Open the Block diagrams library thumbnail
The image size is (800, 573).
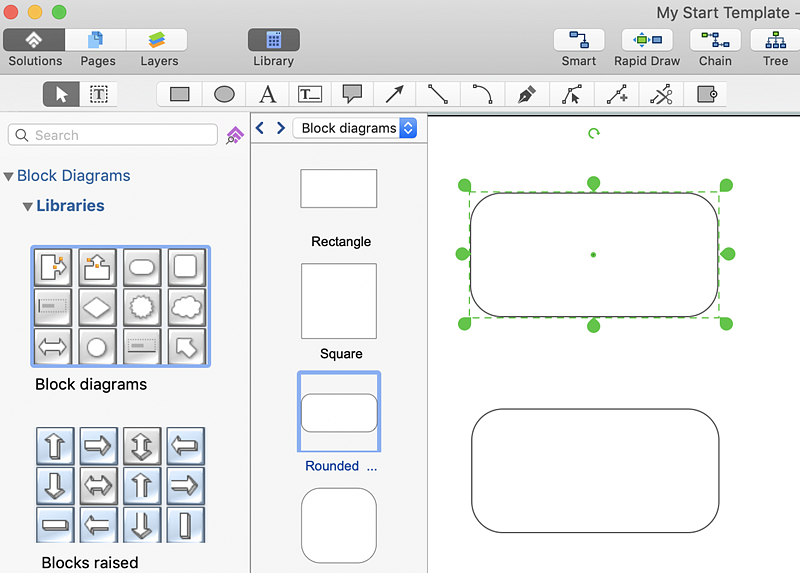[121, 306]
